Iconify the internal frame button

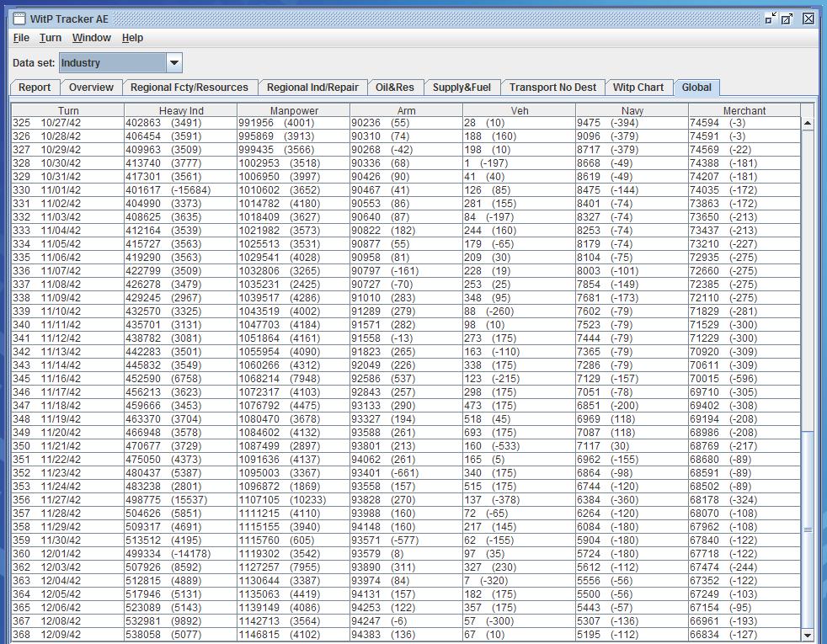click(771, 19)
